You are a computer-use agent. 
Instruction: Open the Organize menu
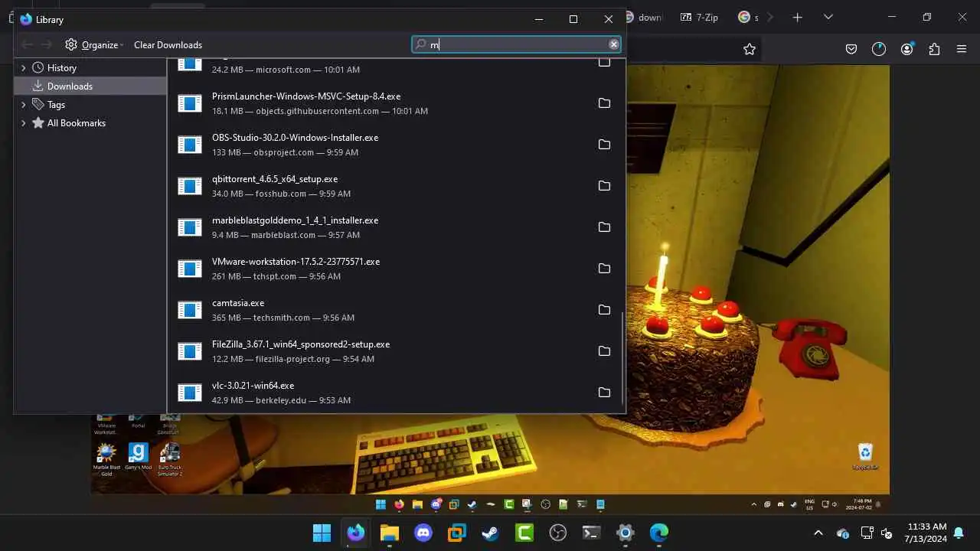pyautogui.click(x=94, y=44)
